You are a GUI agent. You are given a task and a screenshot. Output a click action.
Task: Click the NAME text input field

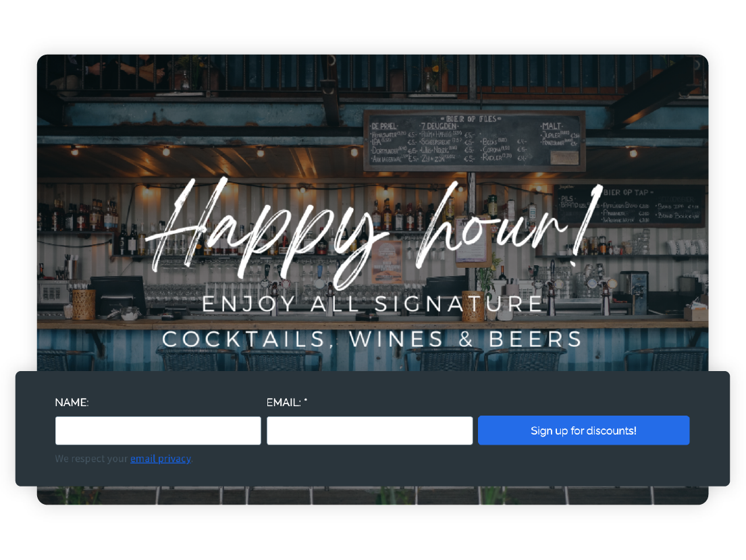tap(158, 430)
